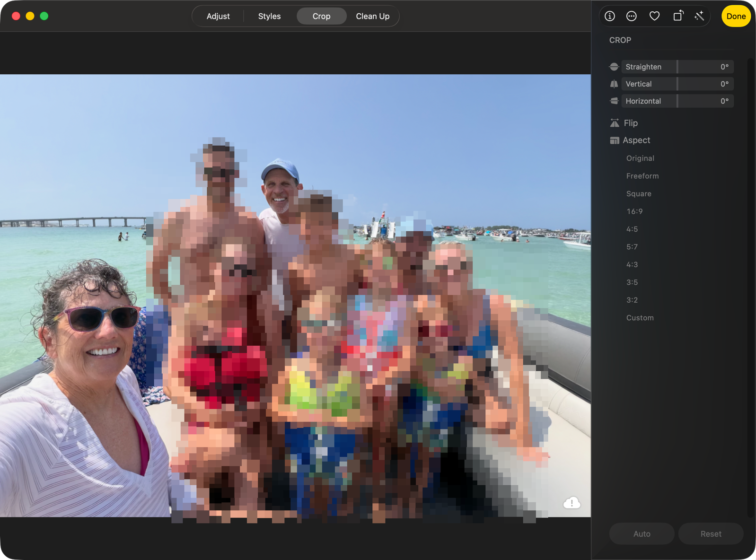Apply auto enhance magic wand
Image resolution: width=756 pixels, height=560 pixels.
tap(699, 16)
